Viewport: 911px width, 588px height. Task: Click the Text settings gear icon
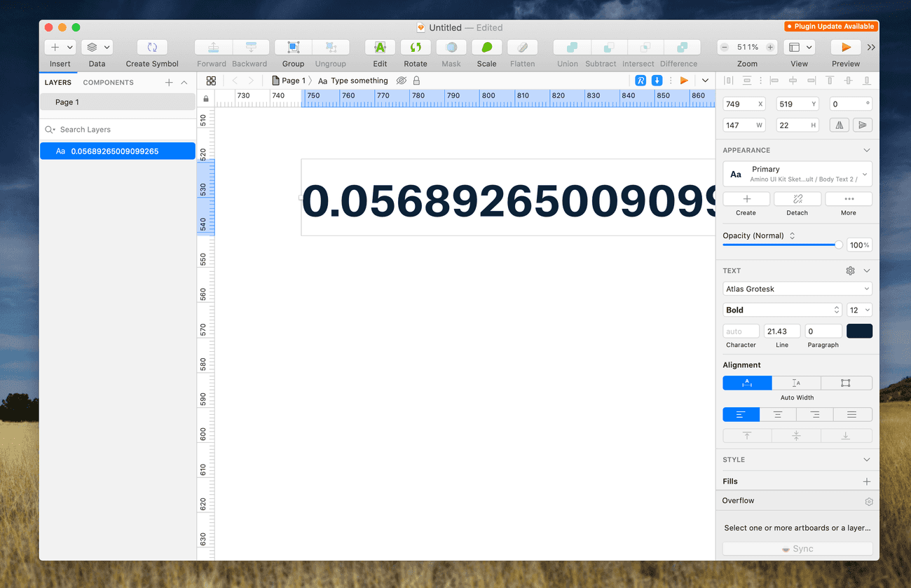click(x=850, y=271)
